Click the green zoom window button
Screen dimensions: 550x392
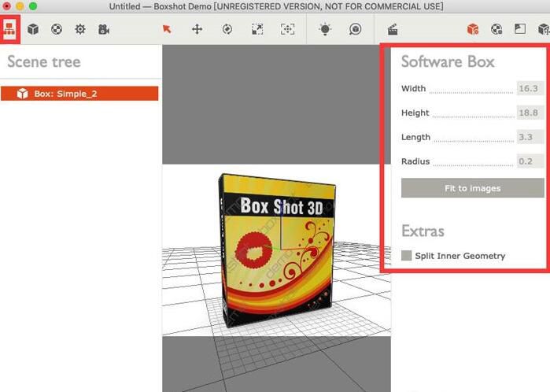tap(33, 6)
